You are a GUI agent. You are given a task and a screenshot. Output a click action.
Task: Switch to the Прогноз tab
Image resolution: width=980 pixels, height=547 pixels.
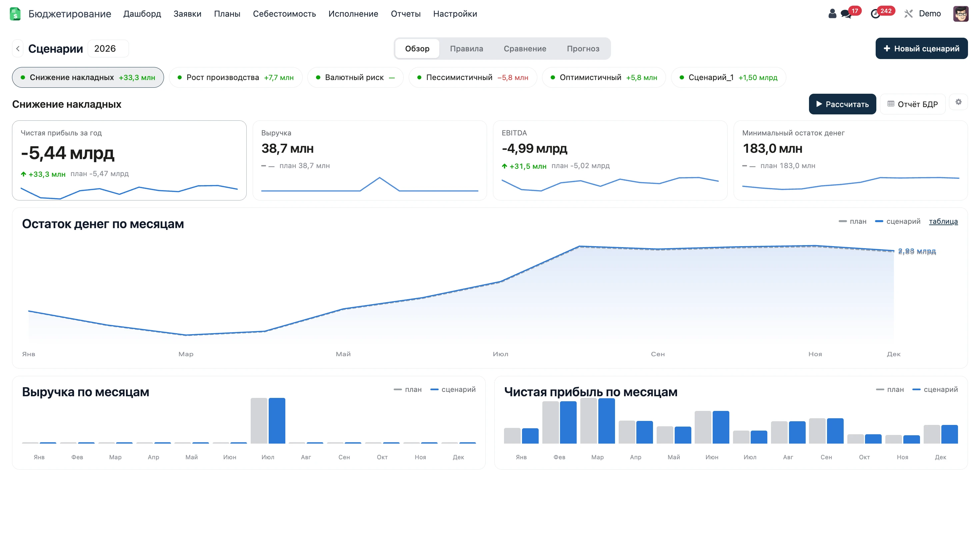point(583,48)
